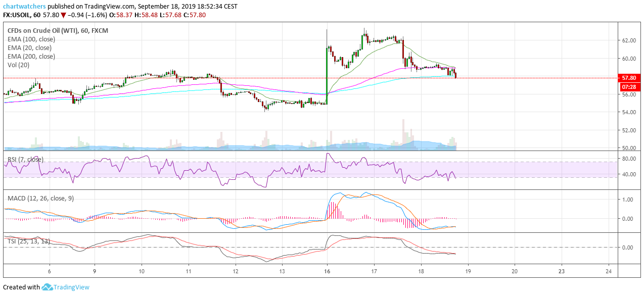This screenshot has width=644, height=296.
Task: Click the 50.00 price axis label
Action: point(629,148)
